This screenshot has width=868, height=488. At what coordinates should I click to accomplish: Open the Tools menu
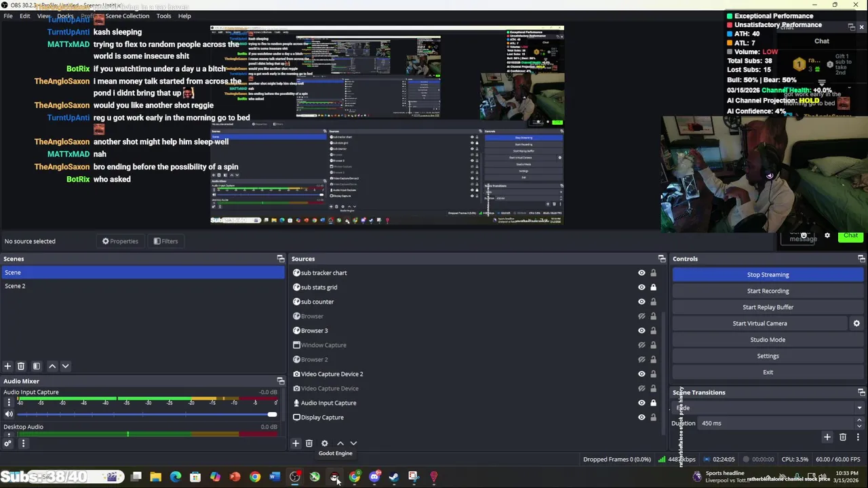[x=163, y=16]
